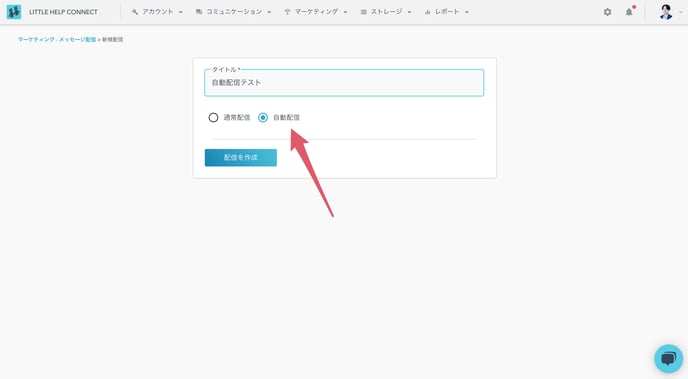Open the レポート menu
Viewport: 688px width, 379px height.
click(447, 12)
